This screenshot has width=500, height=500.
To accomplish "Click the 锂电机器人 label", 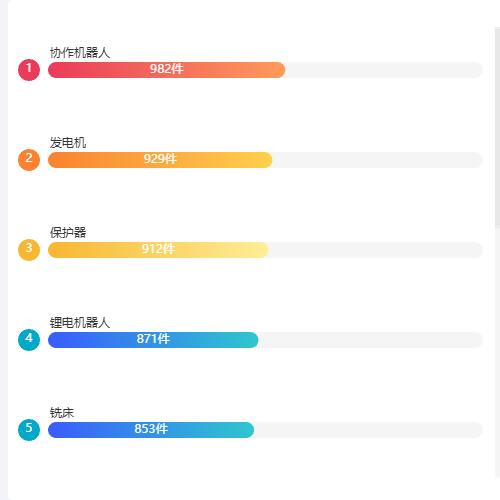I will (x=80, y=323).
